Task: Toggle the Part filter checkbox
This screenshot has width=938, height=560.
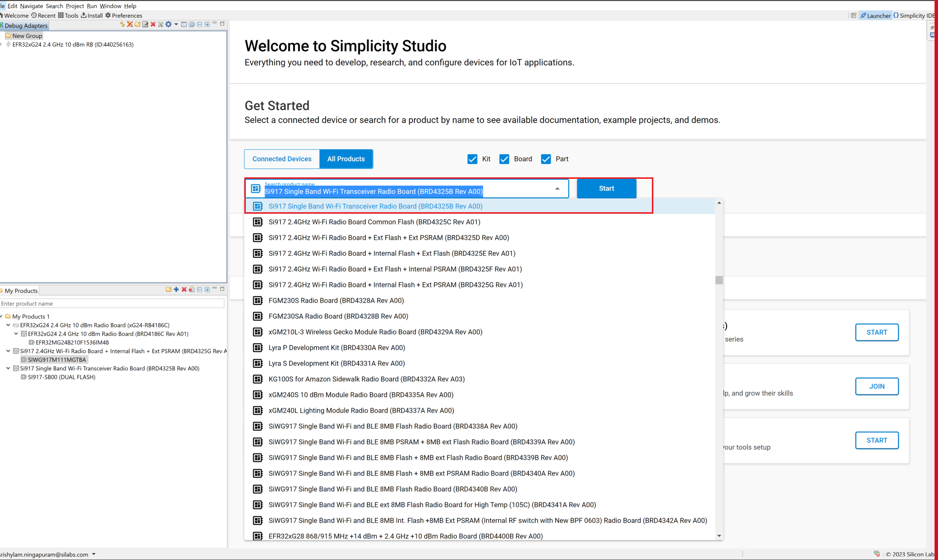Action: [x=546, y=159]
